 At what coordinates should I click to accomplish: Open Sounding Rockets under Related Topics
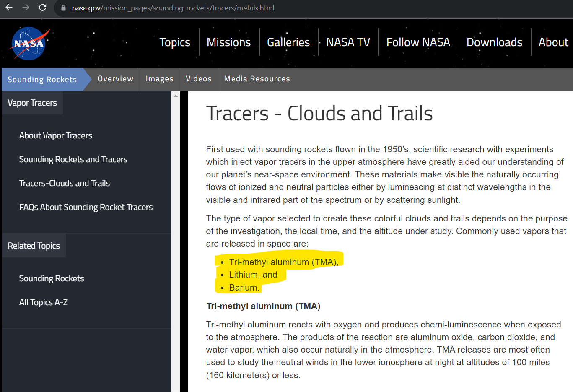pos(52,278)
